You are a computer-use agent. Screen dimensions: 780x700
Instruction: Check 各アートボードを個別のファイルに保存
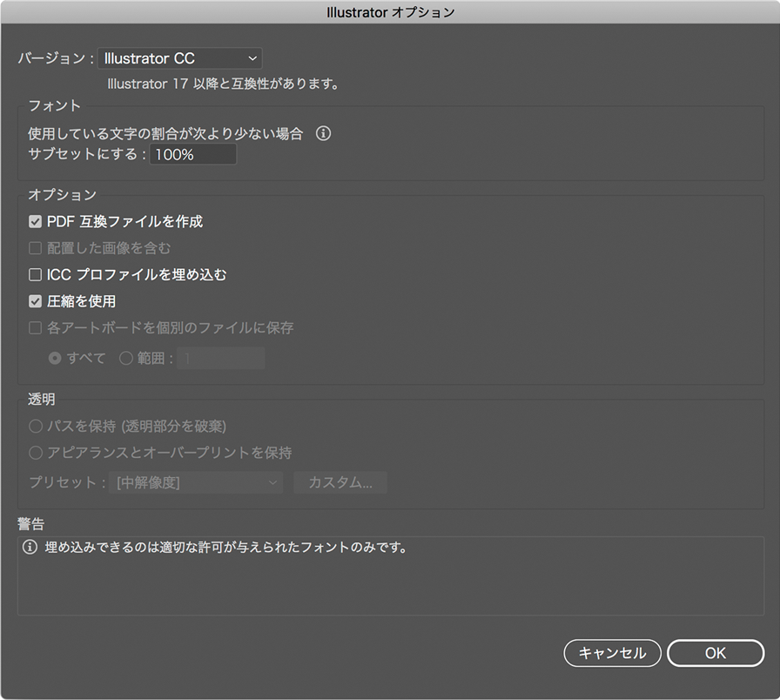[36, 328]
